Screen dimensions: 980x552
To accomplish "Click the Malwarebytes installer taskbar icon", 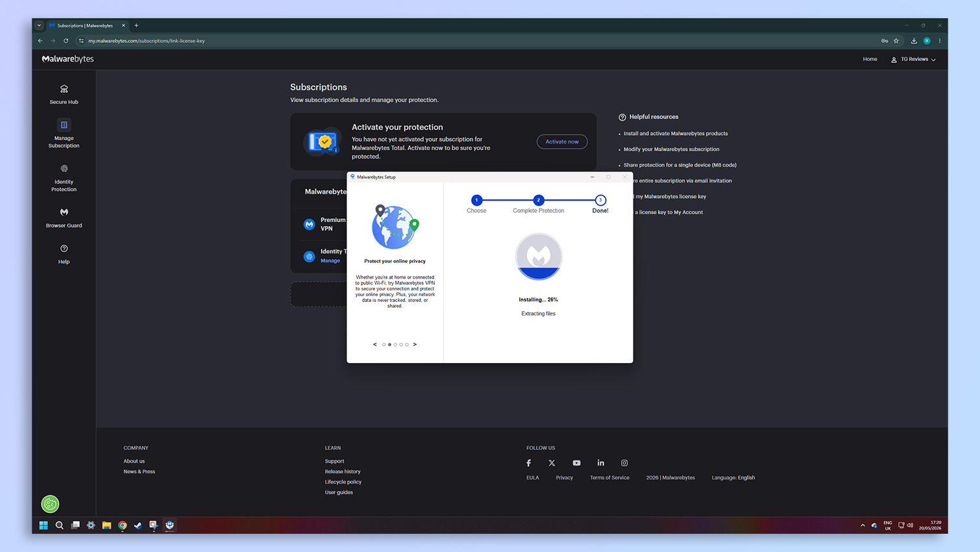I will pos(169,525).
